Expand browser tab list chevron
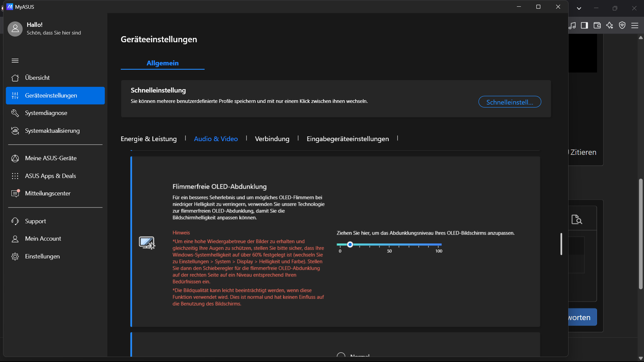Screen dimensions: 644x362 (x=579, y=8)
